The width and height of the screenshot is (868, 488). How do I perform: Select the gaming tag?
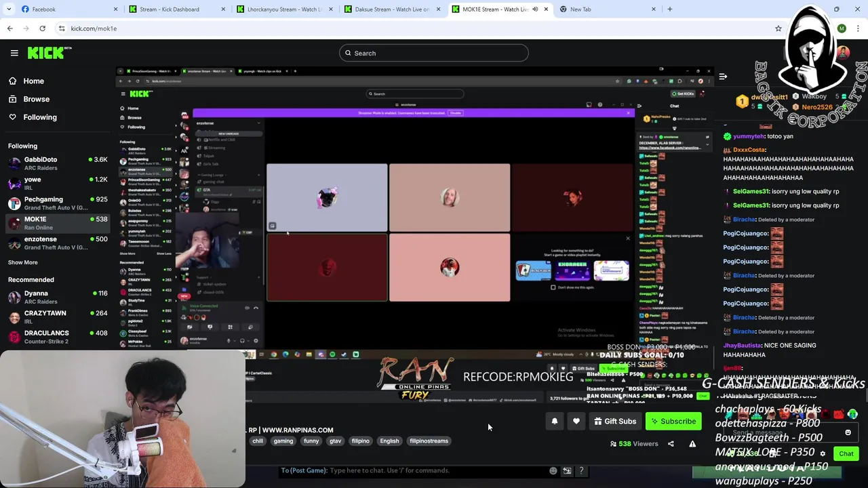pyautogui.click(x=283, y=441)
